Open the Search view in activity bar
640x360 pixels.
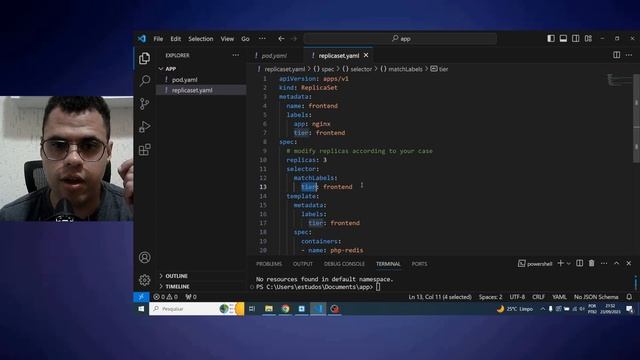click(x=144, y=81)
